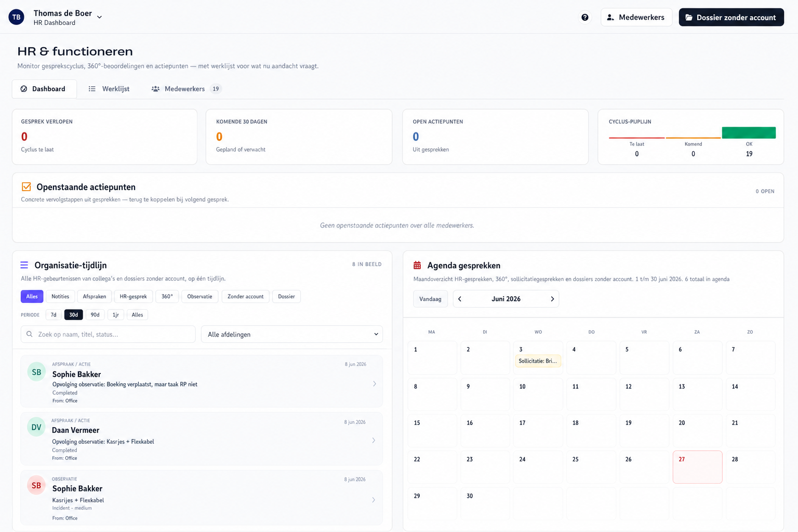Image resolution: width=798 pixels, height=532 pixels.
Task: Expand Sophie Bakker Opvolging observatie entry chevron
Action: click(x=375, y=383)
